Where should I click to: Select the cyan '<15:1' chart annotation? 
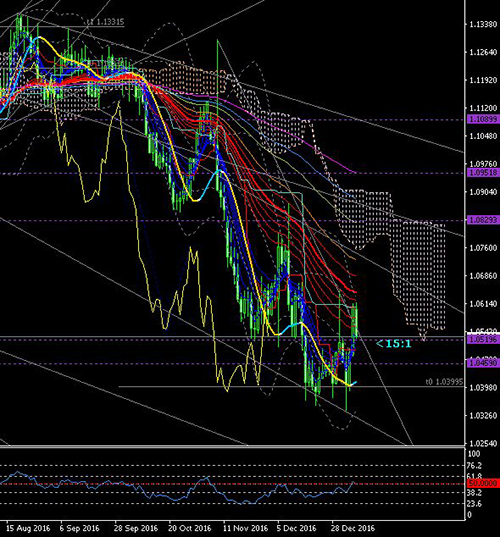coord(393,344)
